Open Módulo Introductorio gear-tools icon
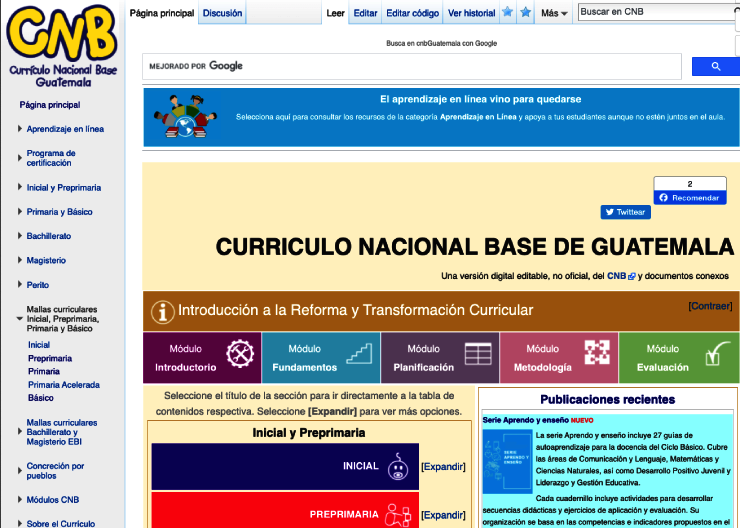740x528 pixels. (x=240, y=354)
